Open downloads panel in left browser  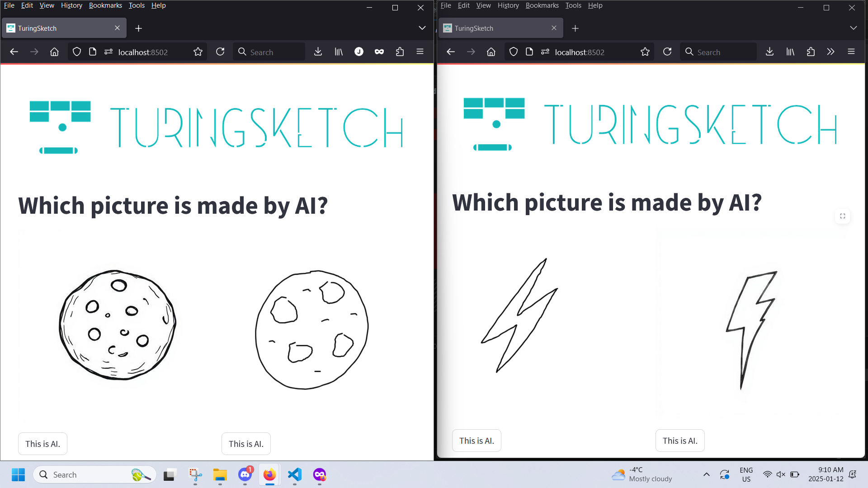click(x=318, y=52)
